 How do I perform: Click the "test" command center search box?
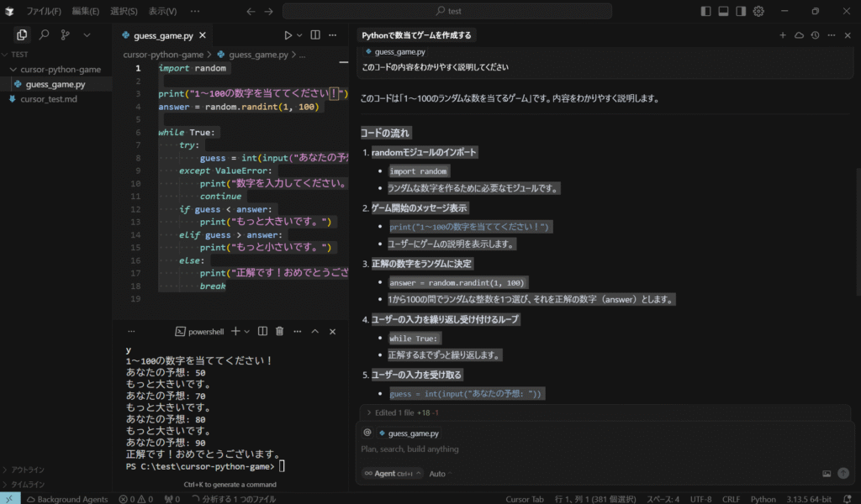coord(447,11)
